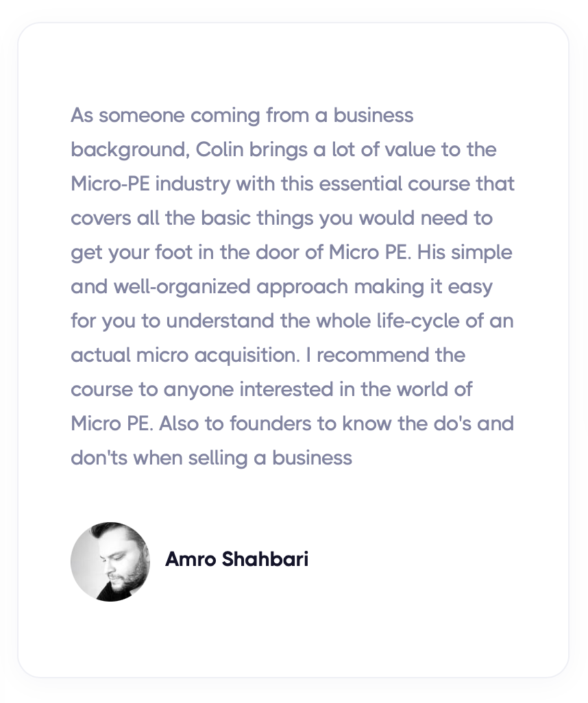Viewport: 588px width, 703px height.
Task: Click the phrase "Micro-PE industry"
Action: pos(150,184)
